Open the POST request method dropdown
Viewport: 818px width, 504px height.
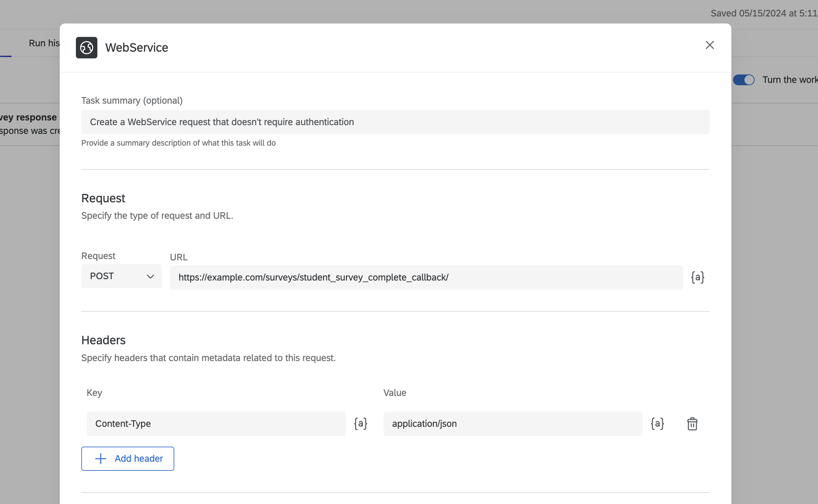pos(121,276)
